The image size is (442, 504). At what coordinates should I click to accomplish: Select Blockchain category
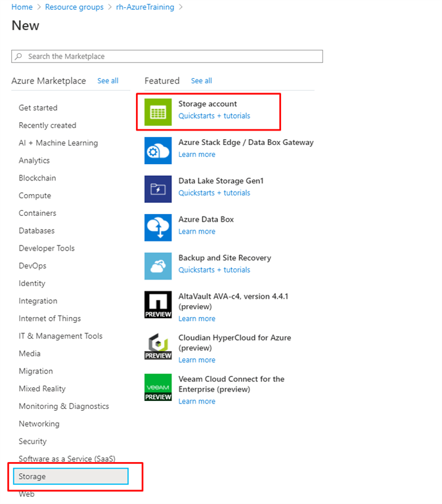coord(37,178)
